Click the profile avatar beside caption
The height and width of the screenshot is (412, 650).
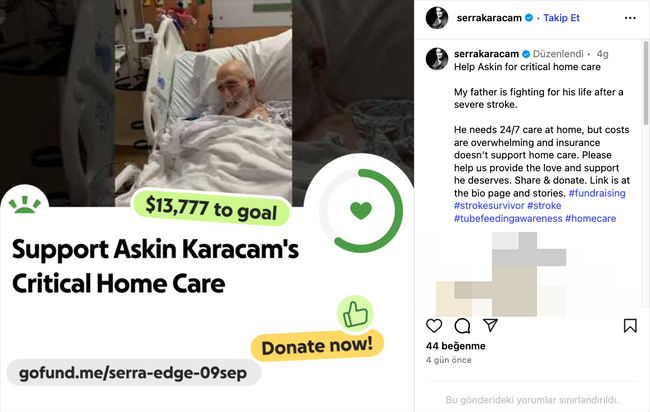pyautogui.click(x=437, y=59)
